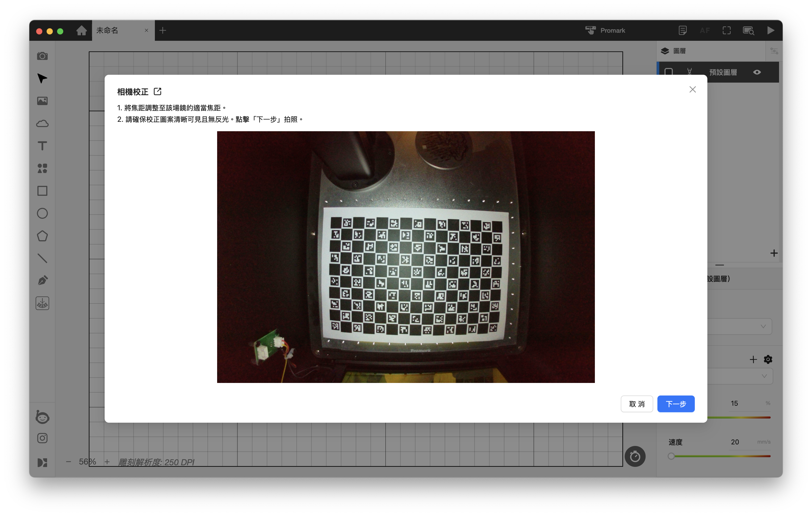Click the AF autofocus button
The height and width of the screenshot is (516, 812).
coord(704,30)
